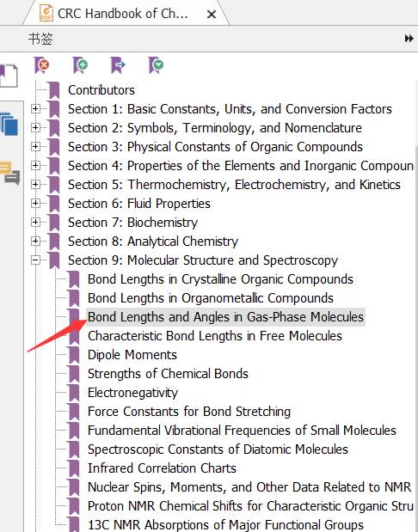Expand Section 5: Thermochemistry bookmark

coord(35,184)
